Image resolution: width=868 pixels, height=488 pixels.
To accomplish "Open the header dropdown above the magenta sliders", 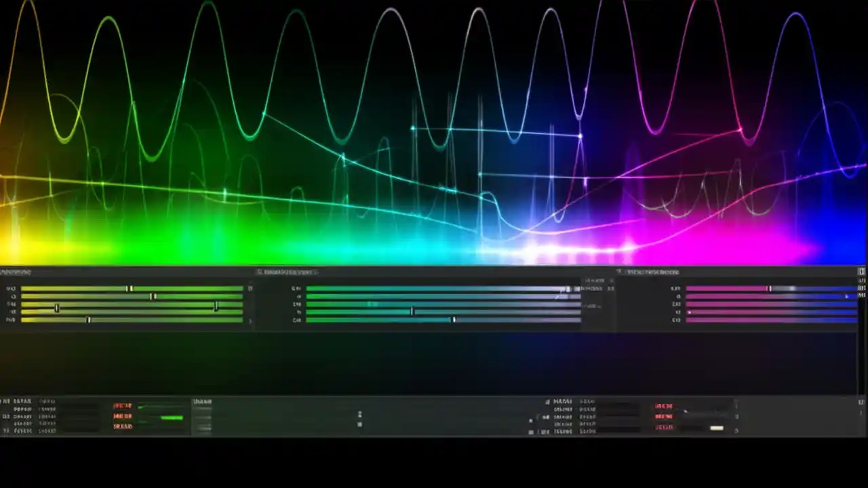I will [x=620, y=272].
